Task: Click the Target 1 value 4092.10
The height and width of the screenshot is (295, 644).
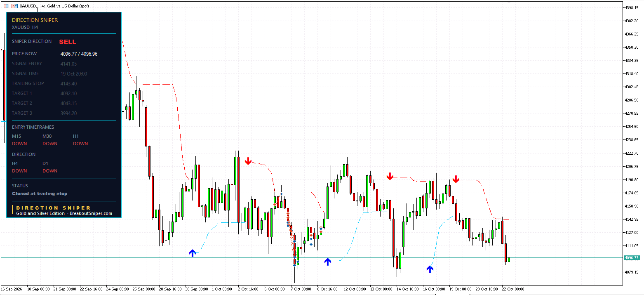Action: (68, 93)
